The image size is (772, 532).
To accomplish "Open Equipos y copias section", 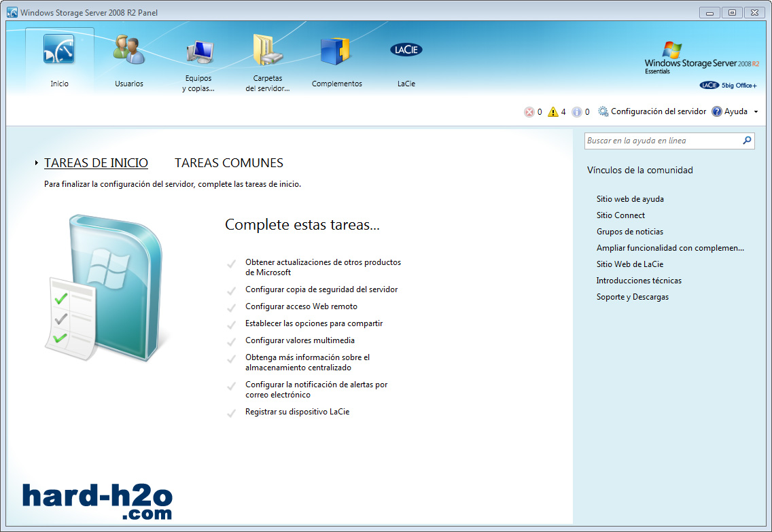I will tap(199, 53).
